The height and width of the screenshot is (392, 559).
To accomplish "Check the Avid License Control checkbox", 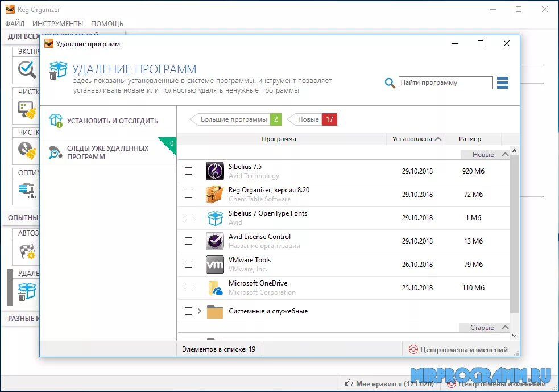I will click(189, 241).
